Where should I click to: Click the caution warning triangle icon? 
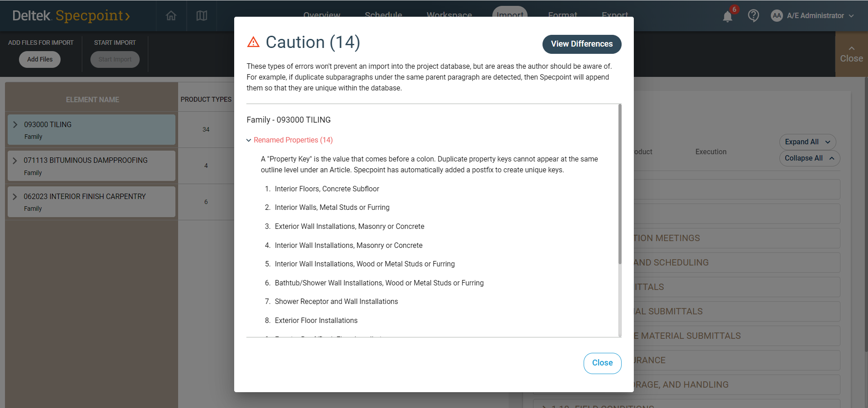pyautogui.click(x=254, y=43)
